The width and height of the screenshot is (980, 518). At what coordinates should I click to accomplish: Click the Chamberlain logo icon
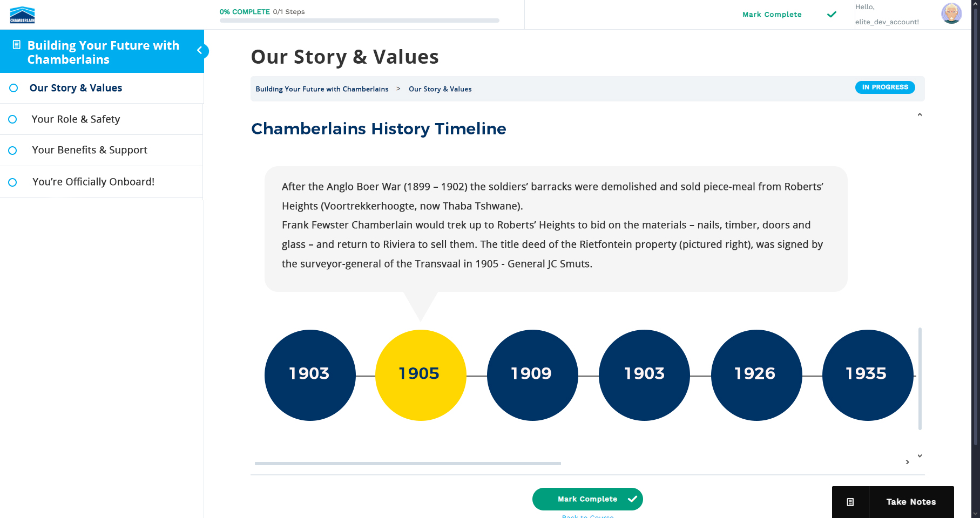22,15
